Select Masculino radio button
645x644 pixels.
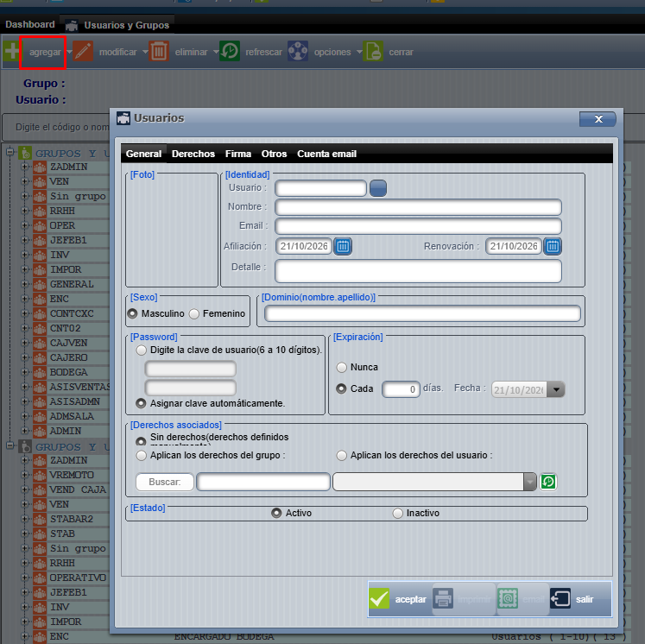point(132,313)
